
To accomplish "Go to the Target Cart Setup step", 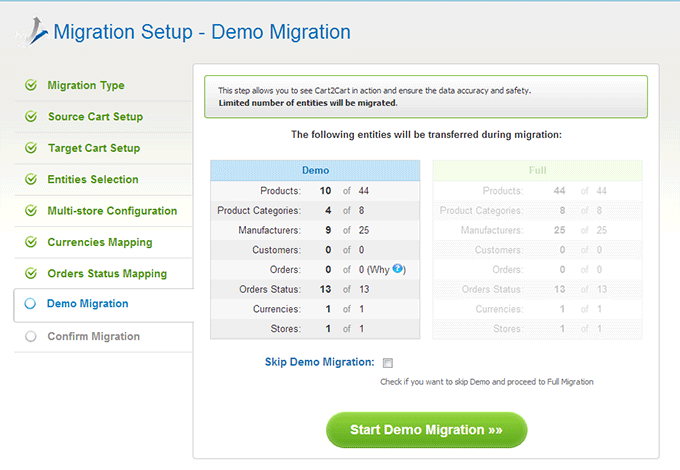I will click(x=94, y=148).
